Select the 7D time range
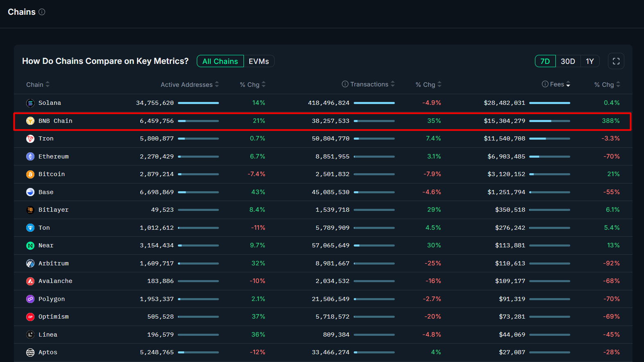Image resolution: width=644 pixels, height=362 pixels. [x=545, y=61]
